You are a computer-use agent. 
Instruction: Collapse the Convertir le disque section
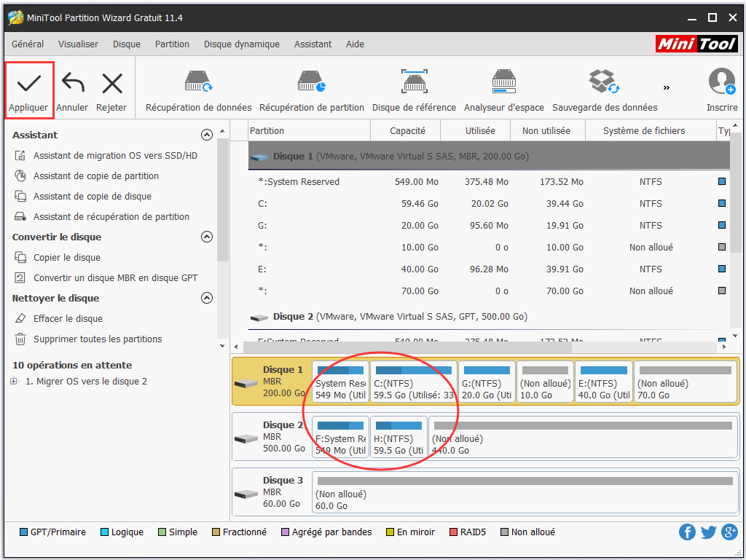coord(206,237)
